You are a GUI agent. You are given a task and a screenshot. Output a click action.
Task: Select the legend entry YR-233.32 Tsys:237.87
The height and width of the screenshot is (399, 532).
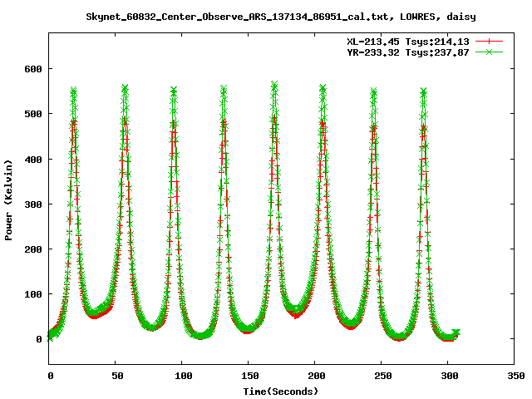[x=408, y=52]
